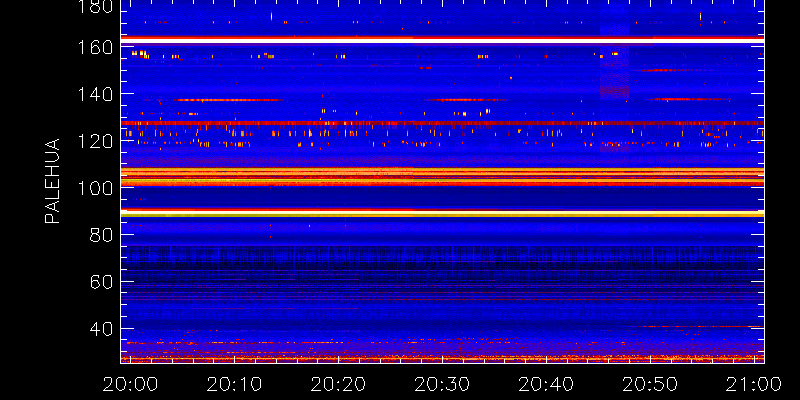Screen dimensions: 800x400
Task: Click the 120 frequency axis label
Action: click(x=94, y=141)
